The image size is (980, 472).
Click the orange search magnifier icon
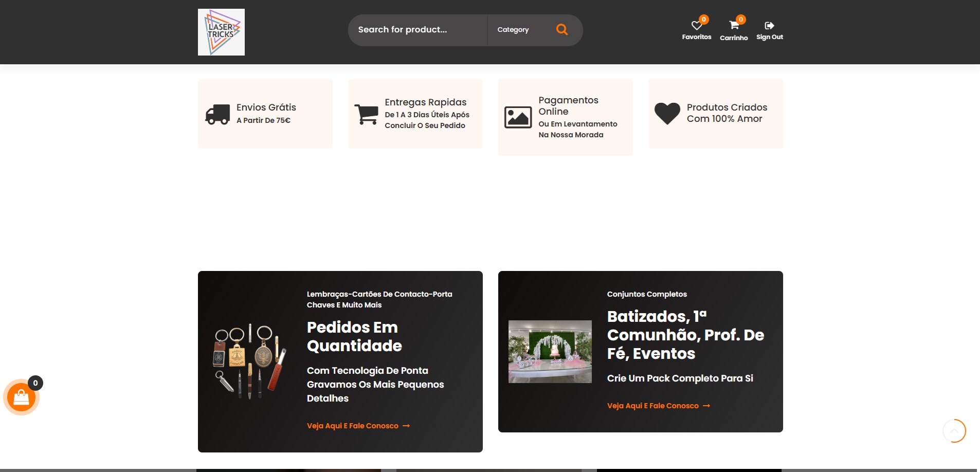click(562, 30)
